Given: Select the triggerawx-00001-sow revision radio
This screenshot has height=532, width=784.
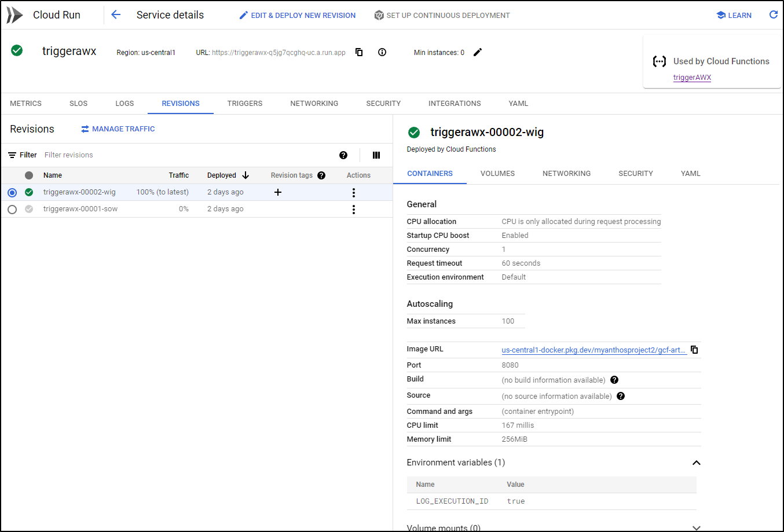Looking at the screenshot, I should tap(12, 209).
